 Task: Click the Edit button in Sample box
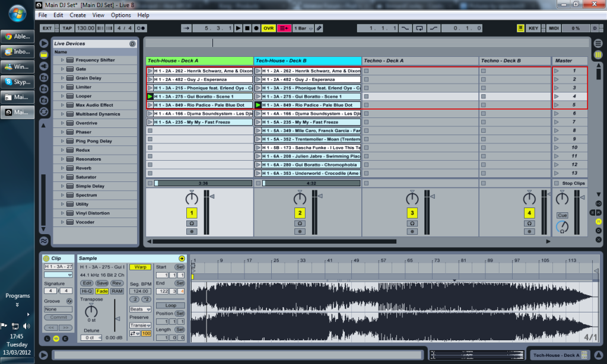coord(87,283)
